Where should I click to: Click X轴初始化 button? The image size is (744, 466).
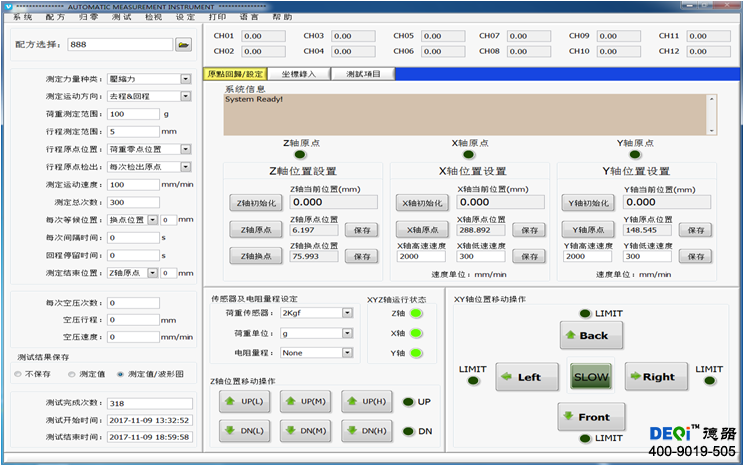pos(422,203)
